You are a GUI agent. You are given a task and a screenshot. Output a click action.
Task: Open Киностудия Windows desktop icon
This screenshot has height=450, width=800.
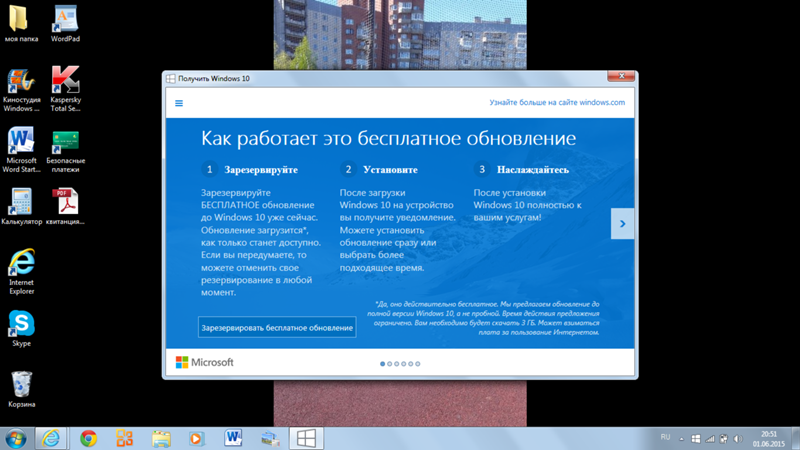click(21, 89)
